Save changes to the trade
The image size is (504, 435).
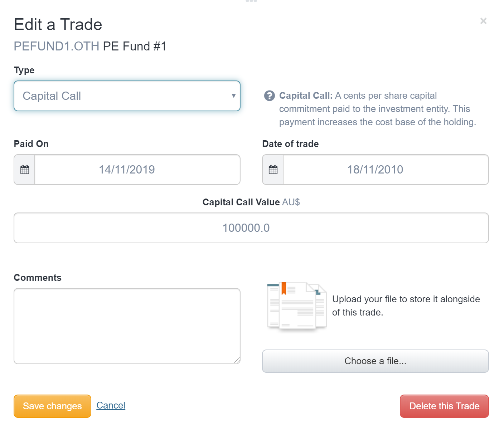(x=52, y=406)
